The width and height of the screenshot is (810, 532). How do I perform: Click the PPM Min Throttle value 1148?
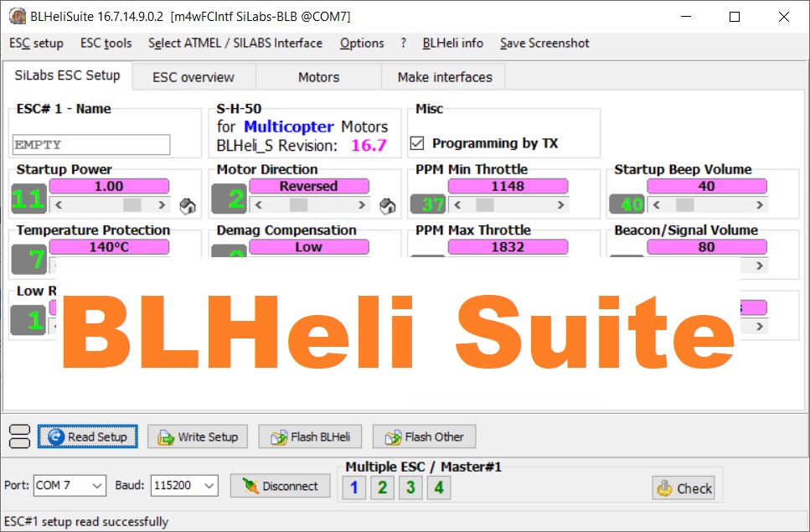click(x=508, y=186)
